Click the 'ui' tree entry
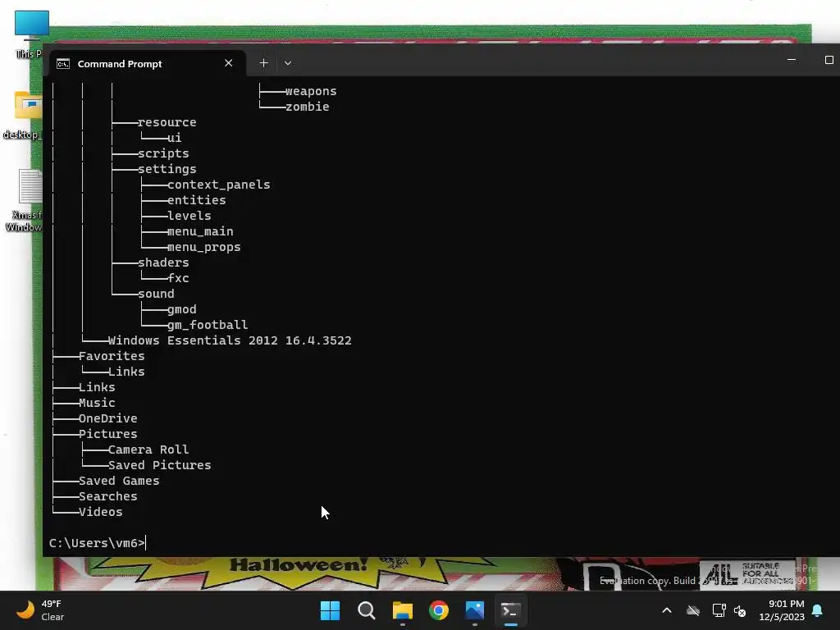The width and height of the screenshot is (840, 630). (x=174, y=138)
